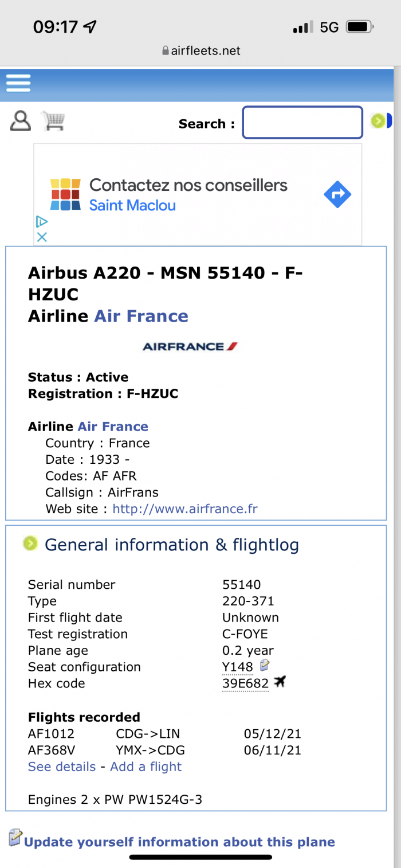The height and width of the screenshot is (868, 401).
Task: Click the green bullet beside General information
Action: click(30, 544)
